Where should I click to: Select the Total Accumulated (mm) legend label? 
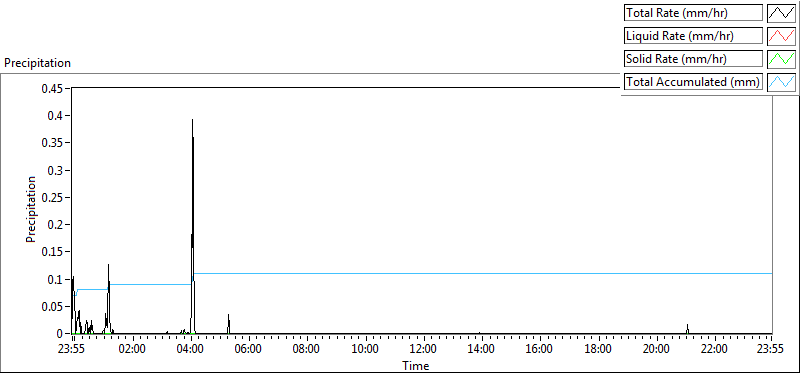coord(693,82)
